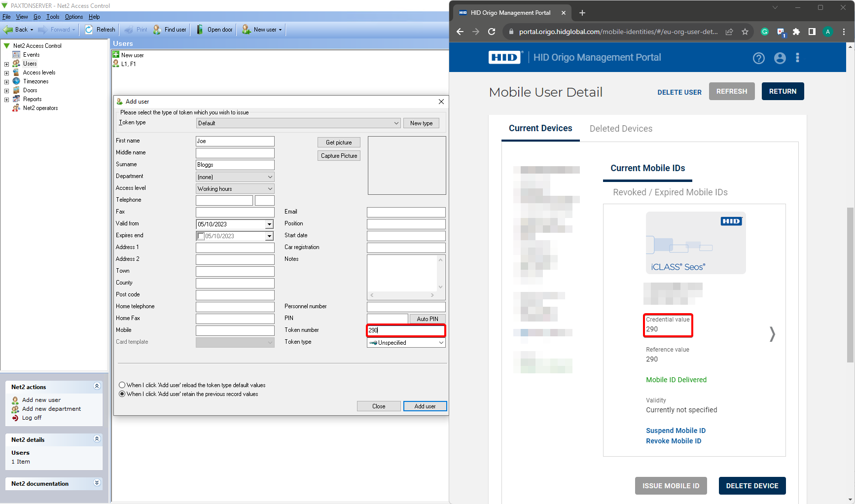The height and width of the screenshot is (504, 855).
Task: Open Chrome side panel icon
Action: pos(812,32)
